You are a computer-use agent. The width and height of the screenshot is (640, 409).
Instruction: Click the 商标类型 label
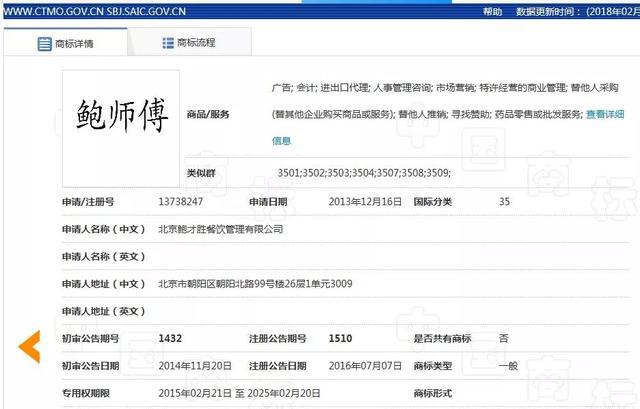(433, 366)
